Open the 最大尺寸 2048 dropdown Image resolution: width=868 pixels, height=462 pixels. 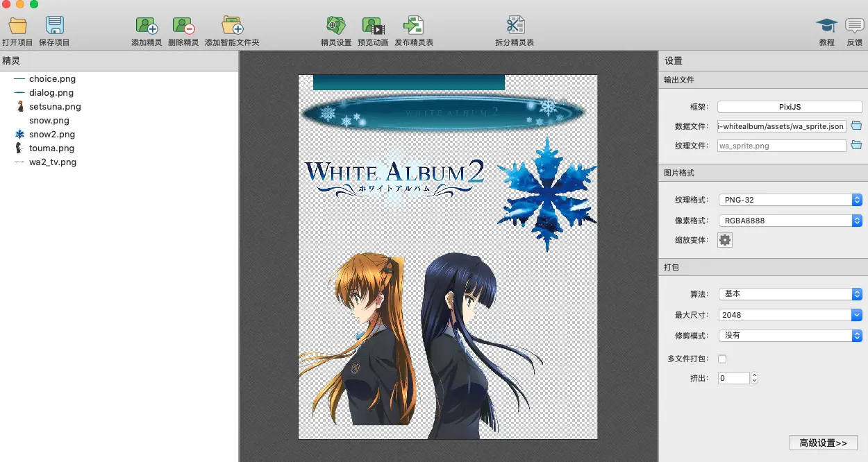point(790,315)
